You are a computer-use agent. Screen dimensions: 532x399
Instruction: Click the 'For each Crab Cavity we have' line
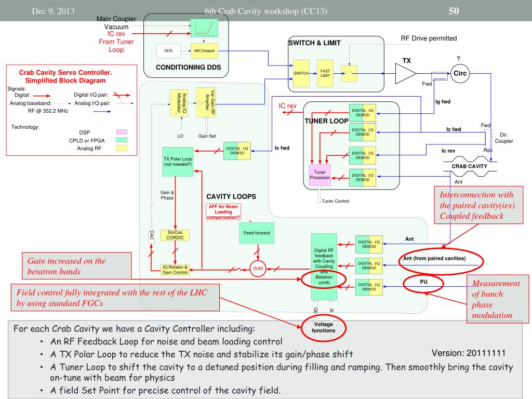tap(134, 329)
